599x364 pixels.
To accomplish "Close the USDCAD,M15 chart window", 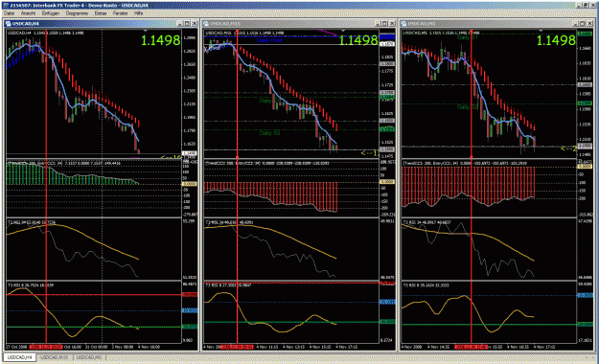I will click(x=392, y=23).
